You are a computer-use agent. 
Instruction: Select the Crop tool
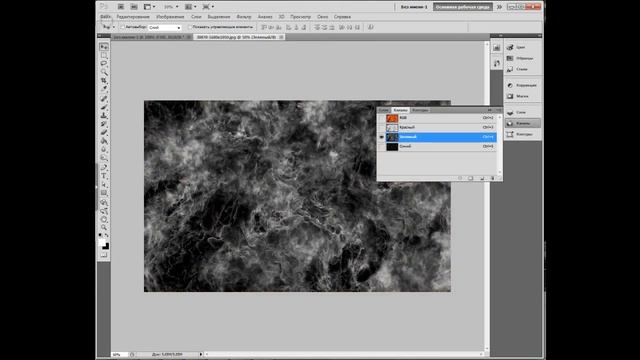pos(104,80)
